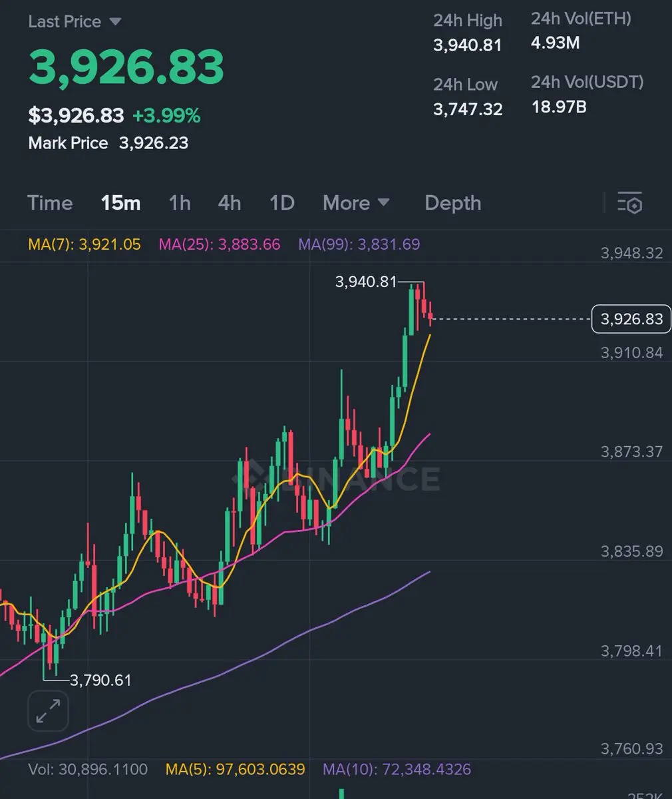Click the volume MA(5) indicator label
Viewport: 672px width, 799px height.
[235, 770]
